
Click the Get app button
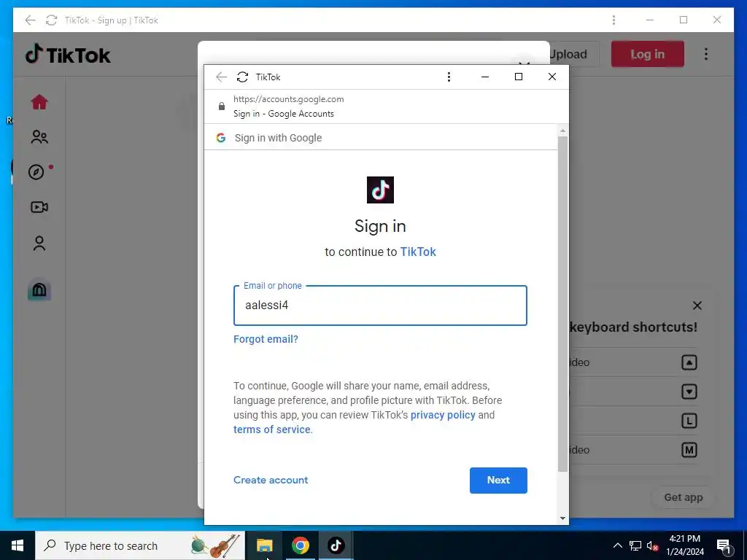[x=683, y=497]
